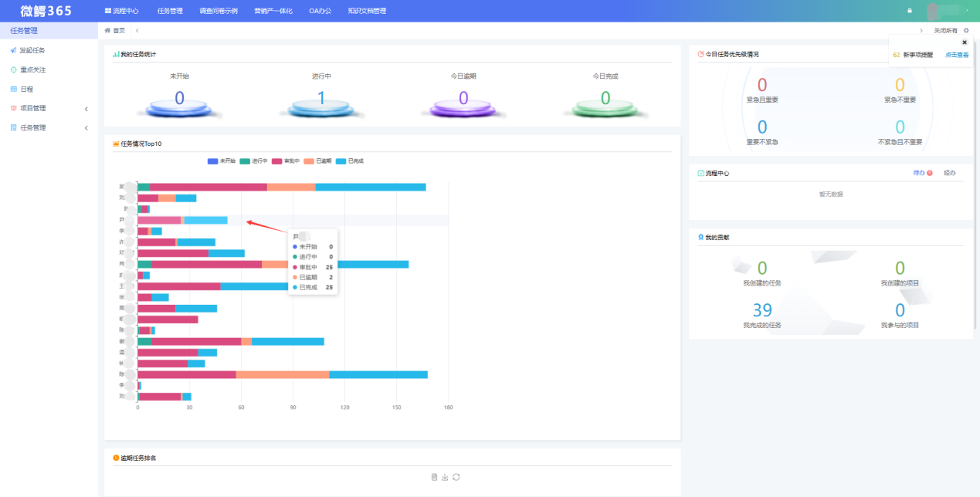Open the settings gear beside 关闭所有
980x497 pixels.
(965, 30)
